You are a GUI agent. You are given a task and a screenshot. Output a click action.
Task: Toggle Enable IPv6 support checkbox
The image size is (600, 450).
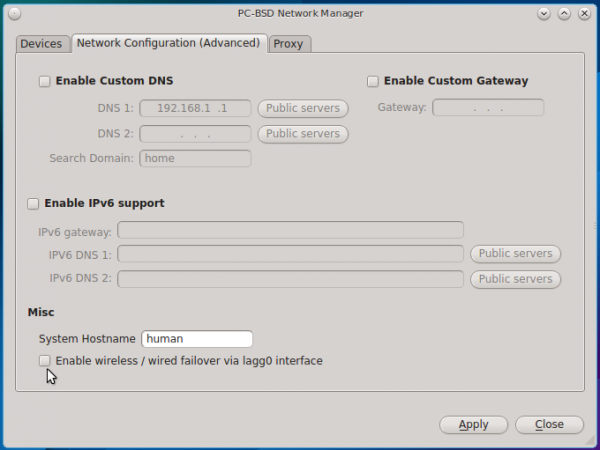pyautogui.click(x=33, y=204)
